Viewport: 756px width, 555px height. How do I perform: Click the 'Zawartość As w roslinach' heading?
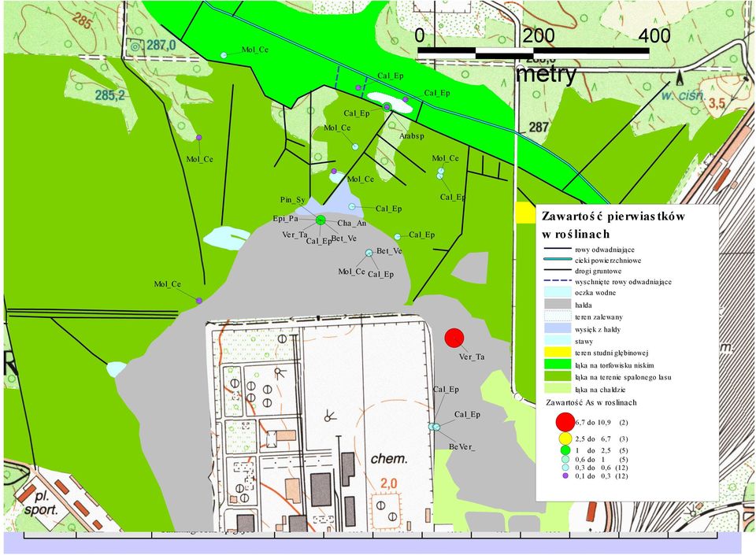(x=591, y=402)
